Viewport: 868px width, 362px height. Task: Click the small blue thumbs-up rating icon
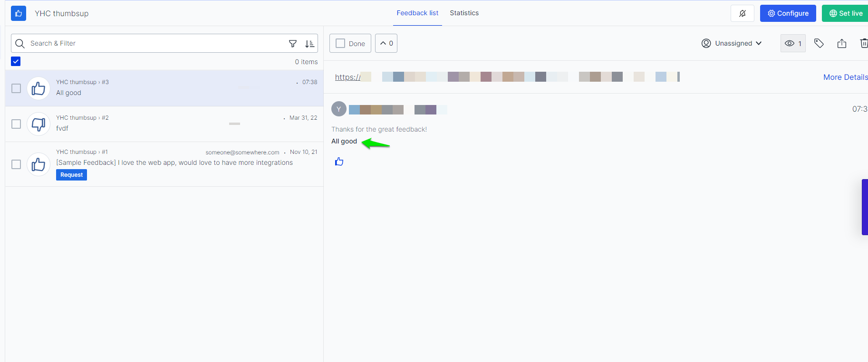339,162
